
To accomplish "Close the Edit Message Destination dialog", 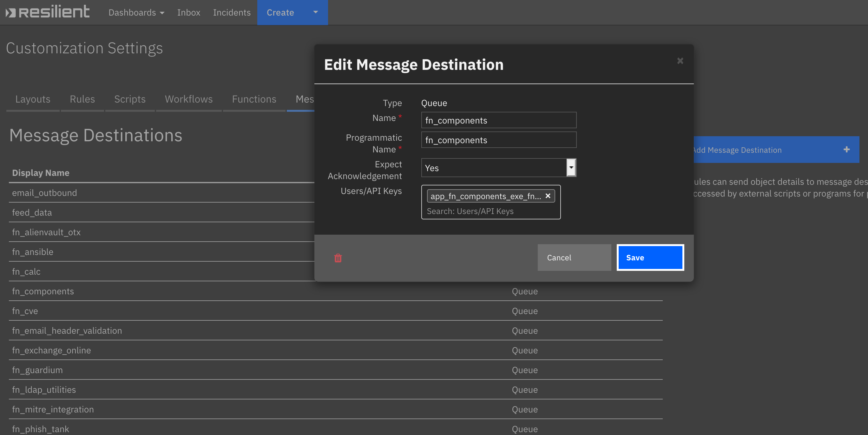I will [680, 61].
